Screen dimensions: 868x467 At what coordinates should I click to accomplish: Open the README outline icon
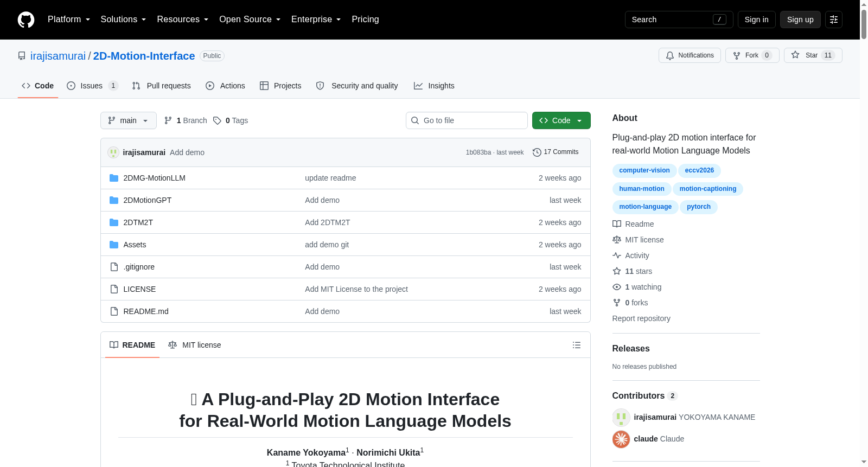(x=577, y=345)
